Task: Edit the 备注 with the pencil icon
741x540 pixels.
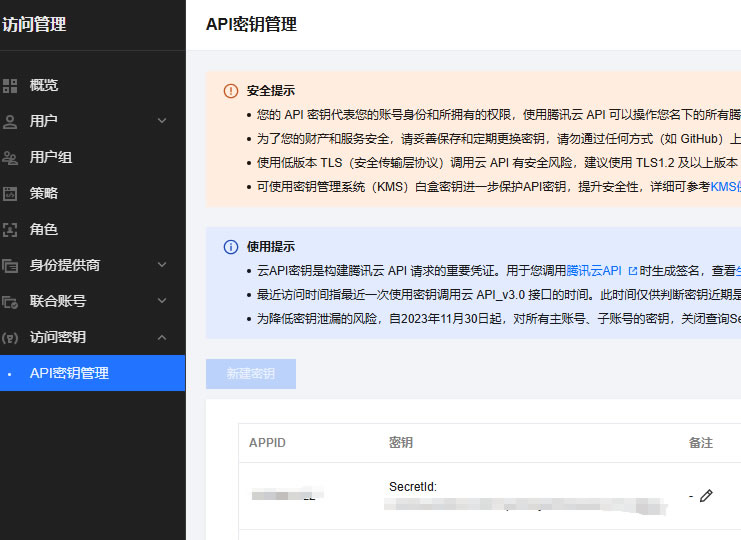Action: coord(706,495)
